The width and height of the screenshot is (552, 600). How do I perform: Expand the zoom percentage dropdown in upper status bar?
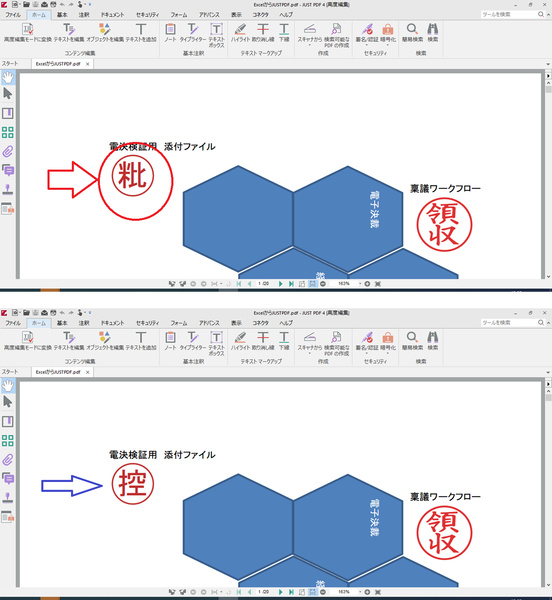click(360, 284)
